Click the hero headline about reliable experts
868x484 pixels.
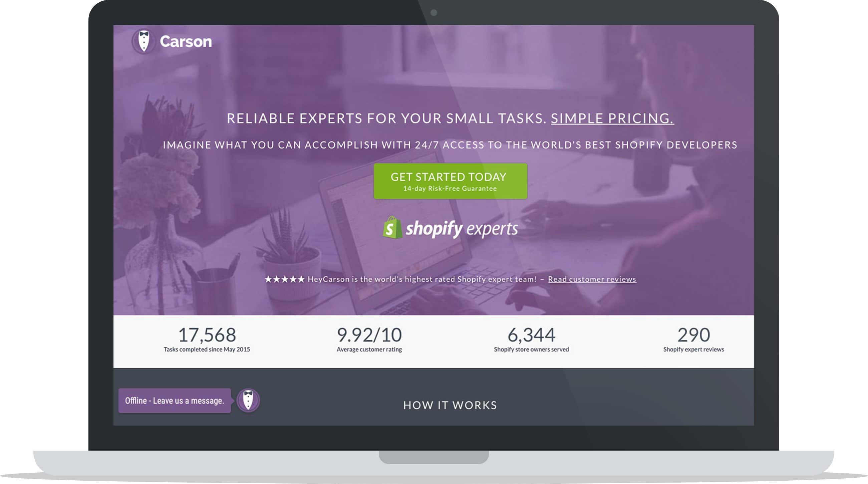(451, 118)
